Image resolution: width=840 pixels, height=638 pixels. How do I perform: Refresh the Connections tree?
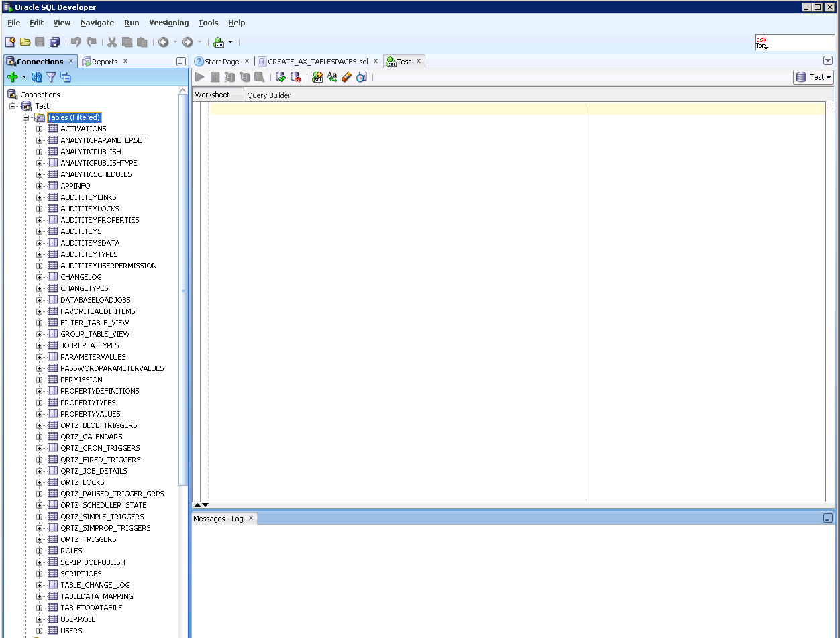click(x=37, y=77)
